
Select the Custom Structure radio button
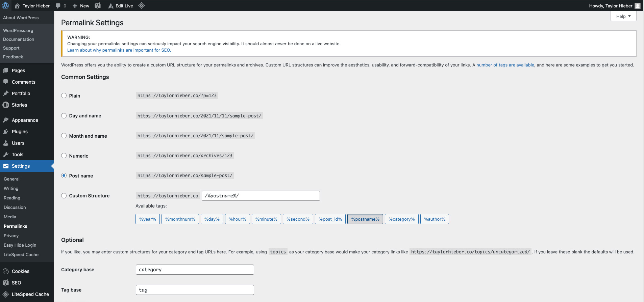64,196
